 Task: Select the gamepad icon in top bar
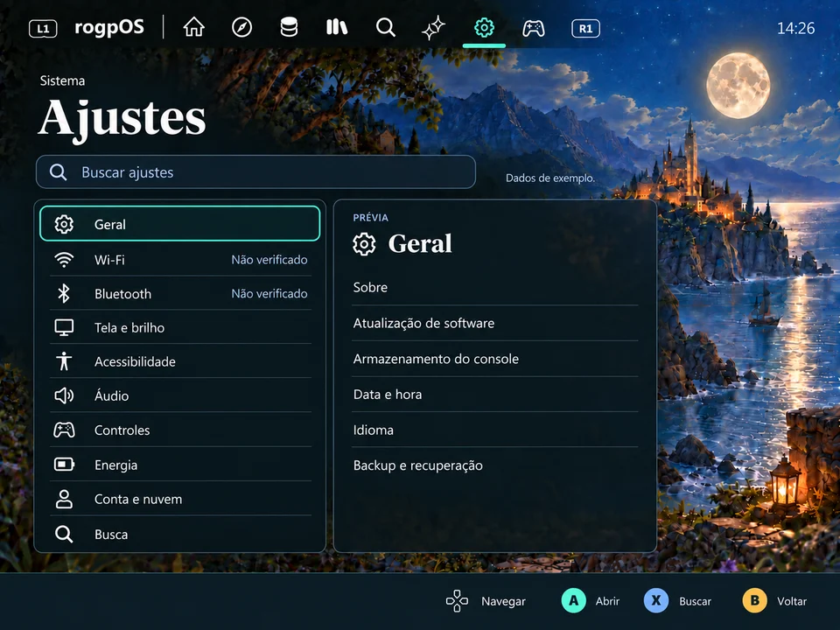coord(534,28)
